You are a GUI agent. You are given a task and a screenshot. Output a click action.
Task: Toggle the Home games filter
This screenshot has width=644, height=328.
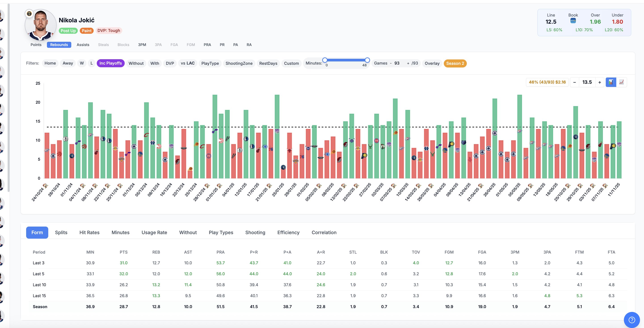[x=50, y=63]
